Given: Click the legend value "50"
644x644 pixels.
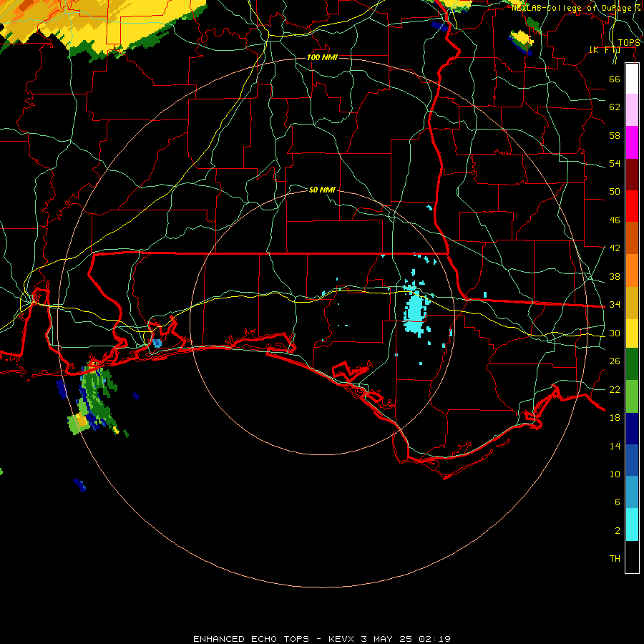Looking at the screenshot, I should (x=615, y=191).
